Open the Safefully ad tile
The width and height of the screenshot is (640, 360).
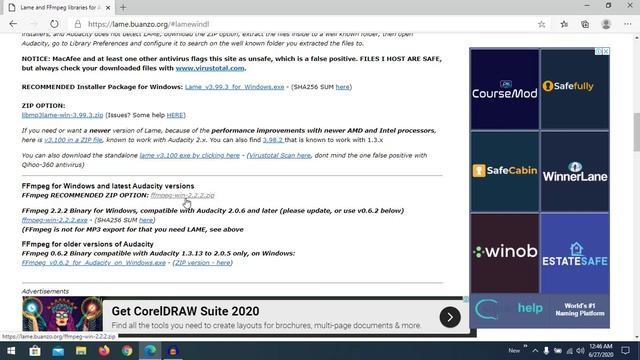[575, 89]
